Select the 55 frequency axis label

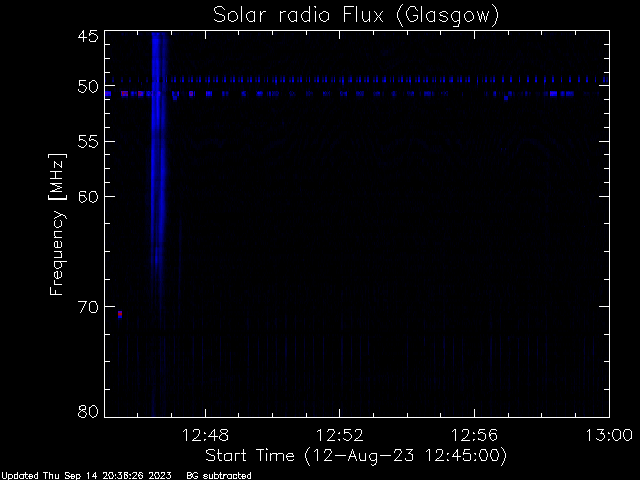(x=88, y=142)
